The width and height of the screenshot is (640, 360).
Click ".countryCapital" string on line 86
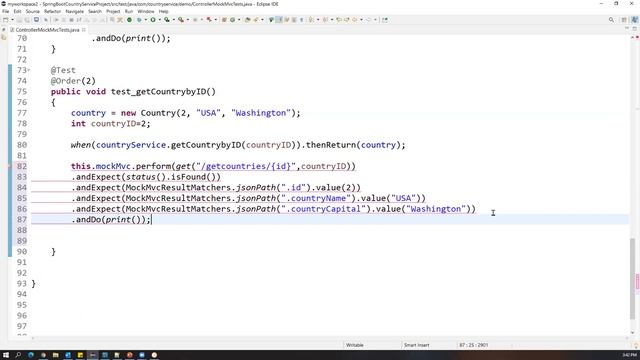click(323, 209)
